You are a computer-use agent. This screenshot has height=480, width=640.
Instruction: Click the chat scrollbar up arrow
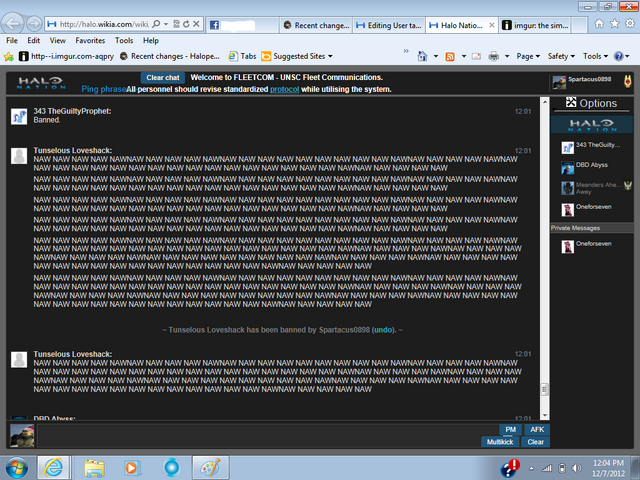544,101
